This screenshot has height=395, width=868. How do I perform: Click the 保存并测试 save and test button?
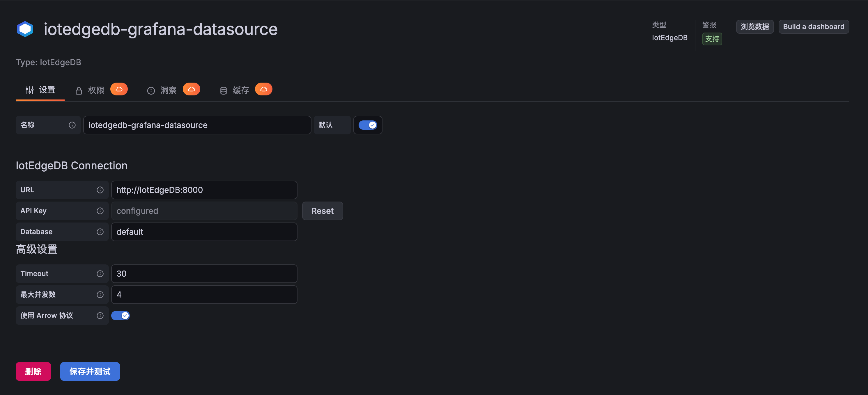click(90, 371)
